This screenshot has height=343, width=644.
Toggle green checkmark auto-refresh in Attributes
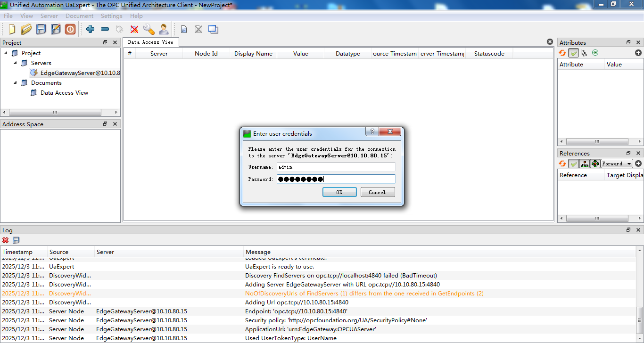click(x=574, y=53)
